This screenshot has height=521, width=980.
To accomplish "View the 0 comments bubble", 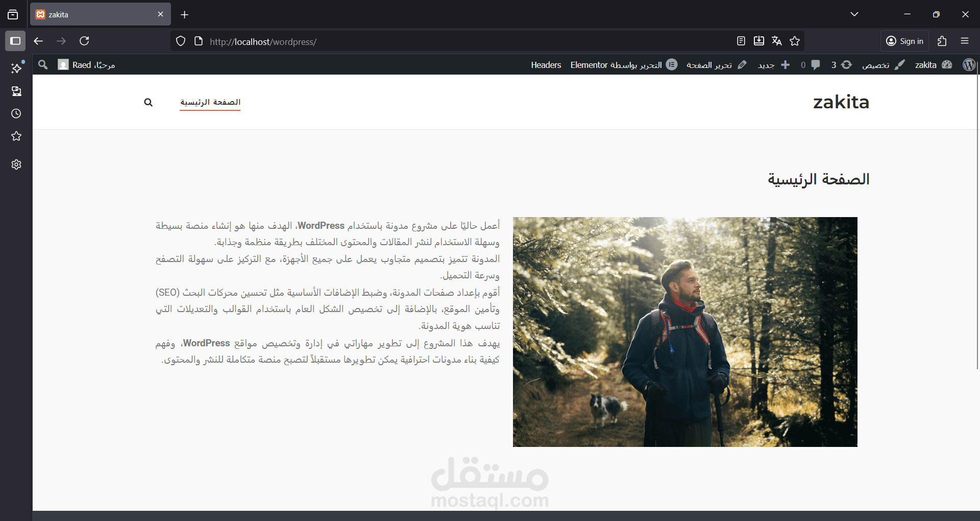I will pos(811,65).
